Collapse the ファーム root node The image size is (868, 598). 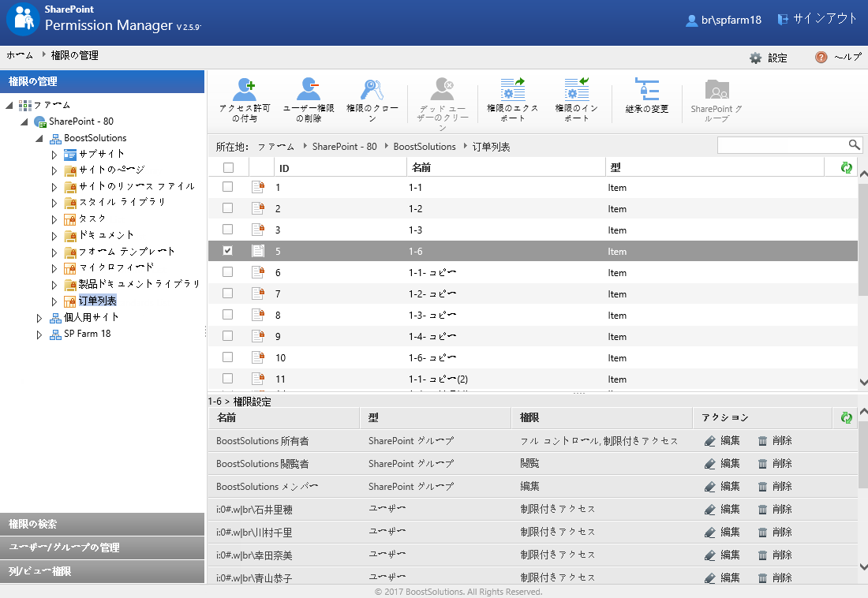click(x=9, y=105)
